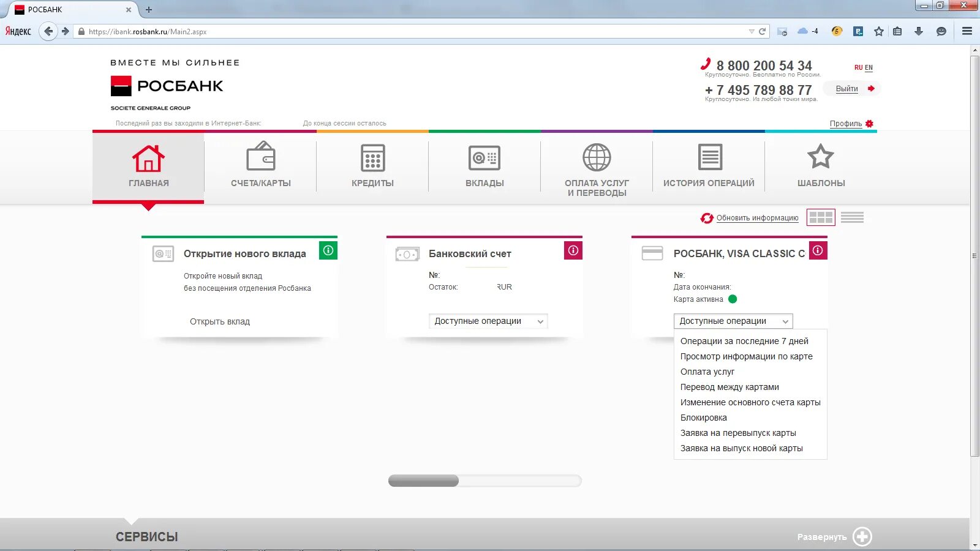980x551 pixels.
Task: Click the Банковский счет card title
Action: point(470,253)
